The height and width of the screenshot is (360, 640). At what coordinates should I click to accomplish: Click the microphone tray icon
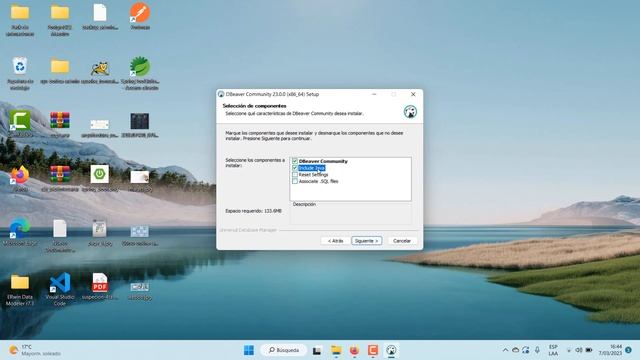point(537,350)
